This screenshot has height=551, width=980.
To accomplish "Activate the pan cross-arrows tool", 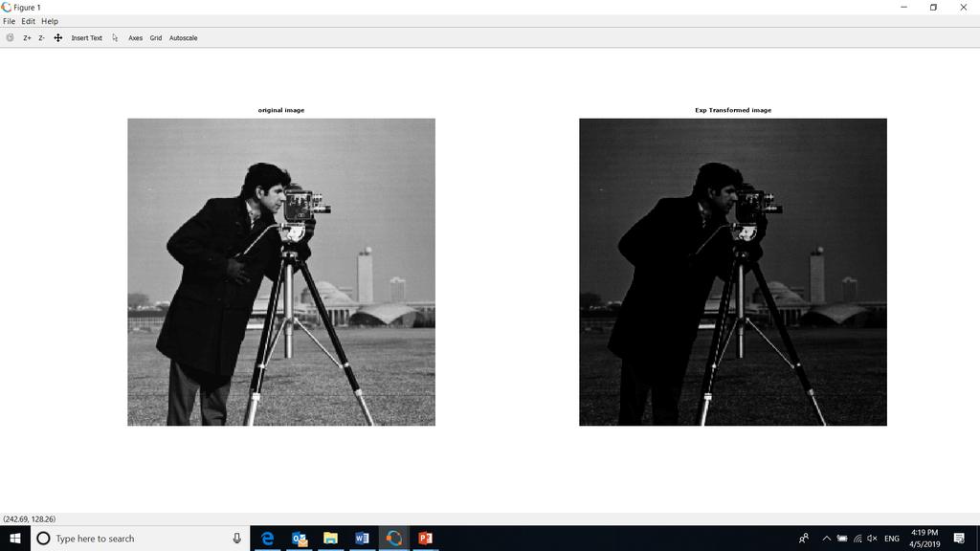I will pyautogui.click(x=58, y=38).
